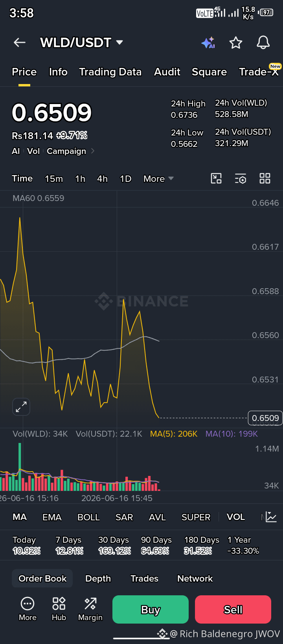This screenshot has height=644, width=283.
Task: Open the Audit tab
Action: (167, 72)
